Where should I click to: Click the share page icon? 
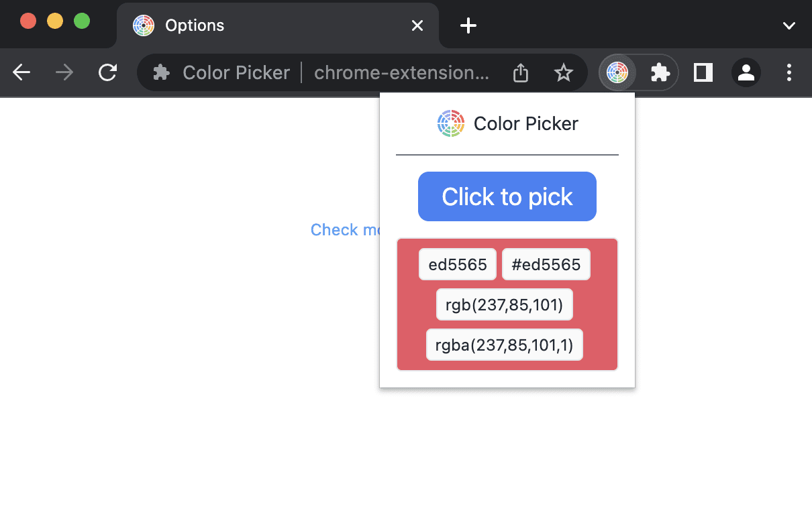pos(521,72)
